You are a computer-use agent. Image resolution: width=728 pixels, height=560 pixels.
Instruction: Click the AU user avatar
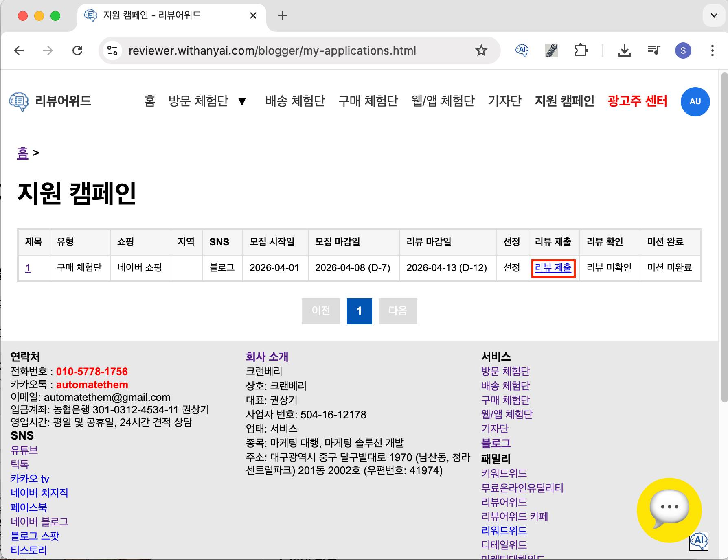695,102
